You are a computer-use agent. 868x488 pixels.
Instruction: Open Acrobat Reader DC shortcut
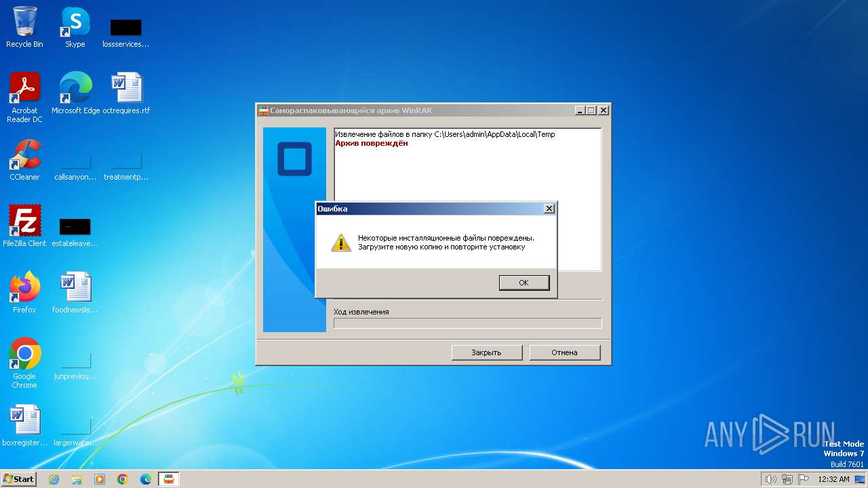click(24, 98)
